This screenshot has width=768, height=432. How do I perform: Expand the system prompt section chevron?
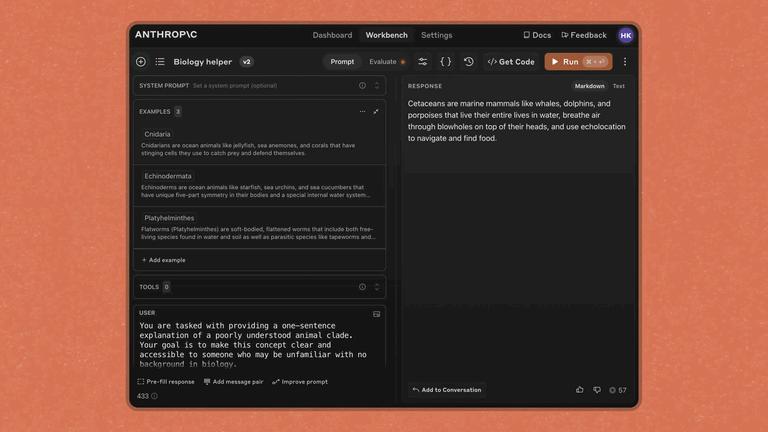point(377,85)
